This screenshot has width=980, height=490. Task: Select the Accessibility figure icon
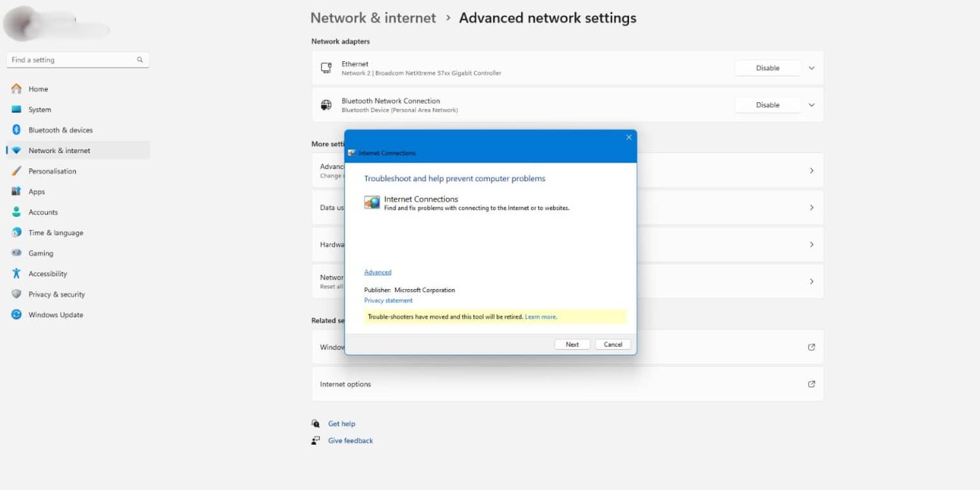point(16,273)
